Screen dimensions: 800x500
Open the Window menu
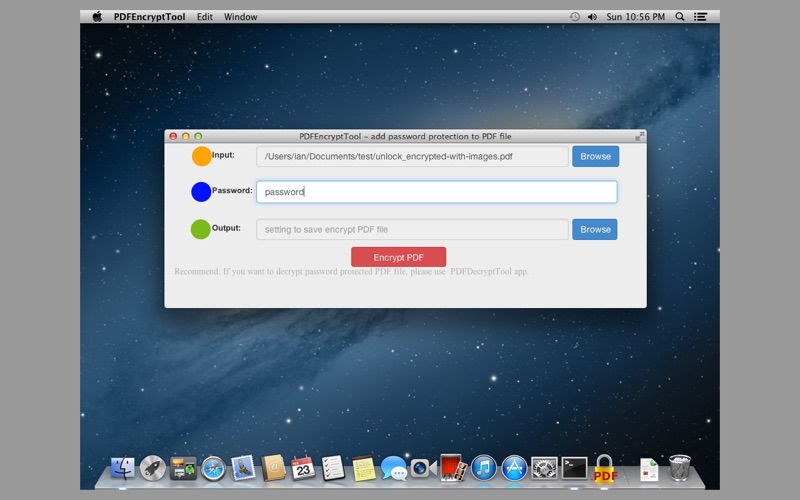(240, 17)
